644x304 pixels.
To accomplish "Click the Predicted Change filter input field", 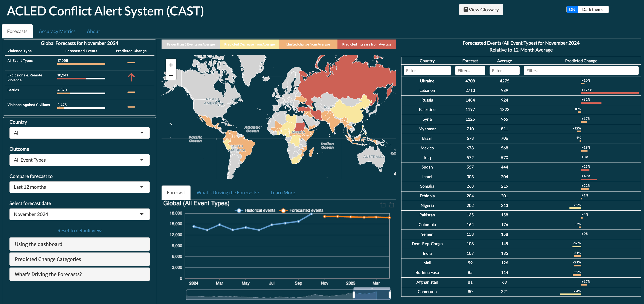I will click(581, 71).
